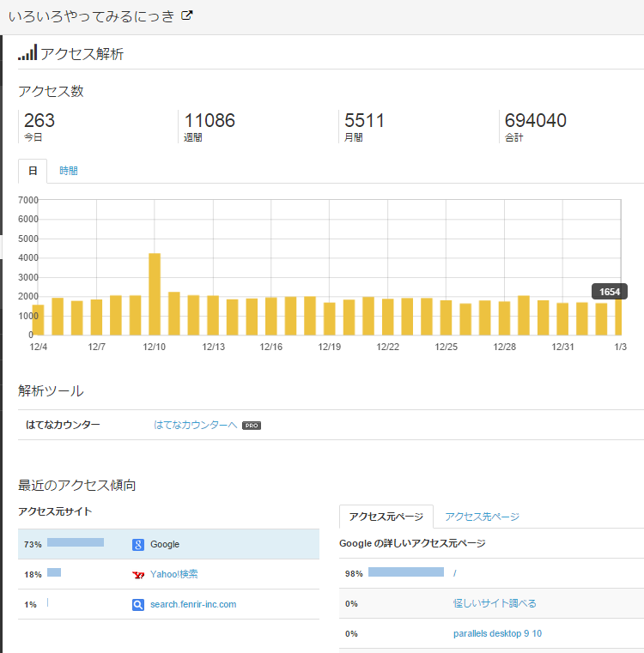
Task: Click the 98% referrer page bar
Action: [406, 571]
